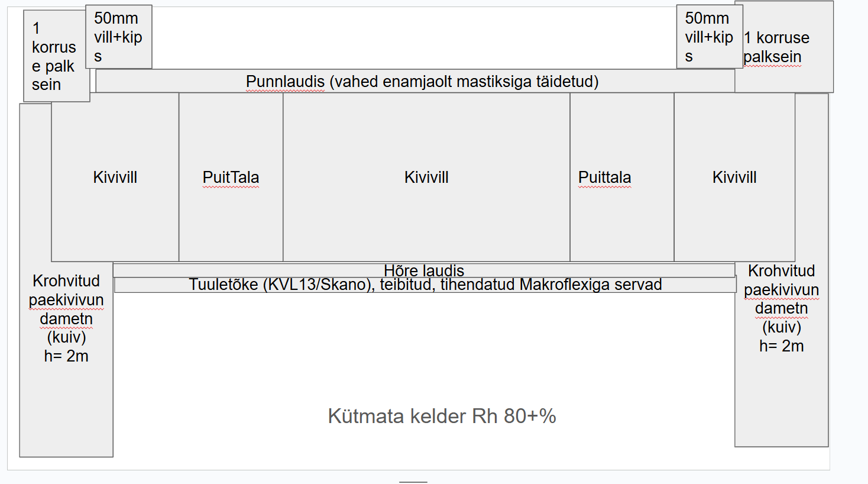Click "h= 2m" in left foundation wall
This screenshot has height=484, width=868.
[66, 356]
